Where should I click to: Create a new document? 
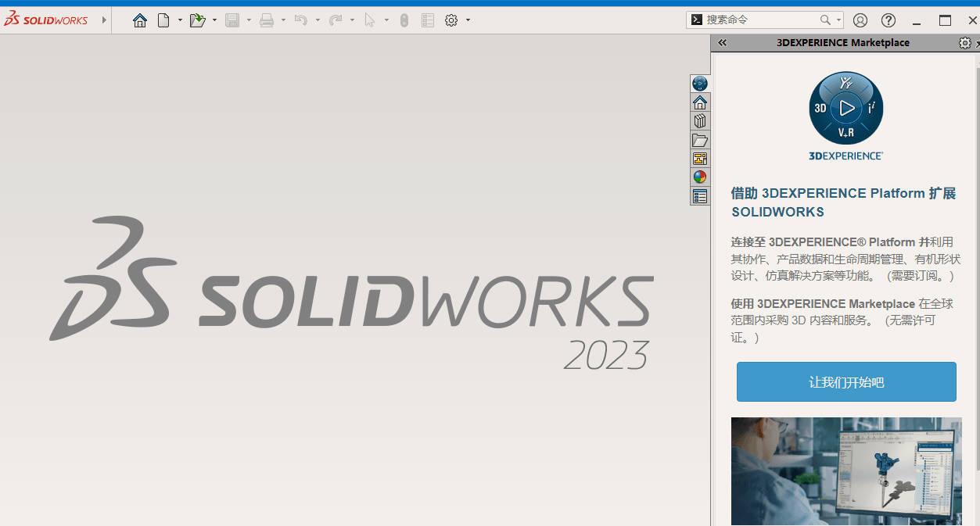point(164,20)
